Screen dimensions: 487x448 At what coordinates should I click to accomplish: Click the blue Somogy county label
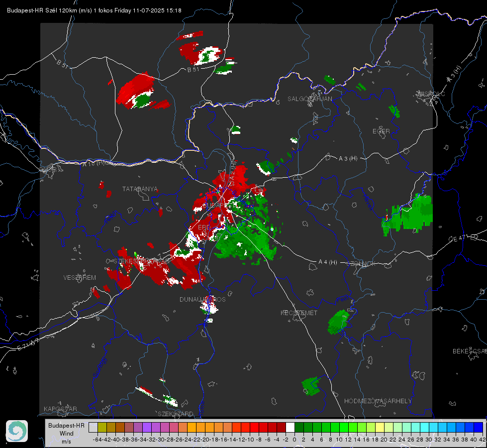click(99, 367)
